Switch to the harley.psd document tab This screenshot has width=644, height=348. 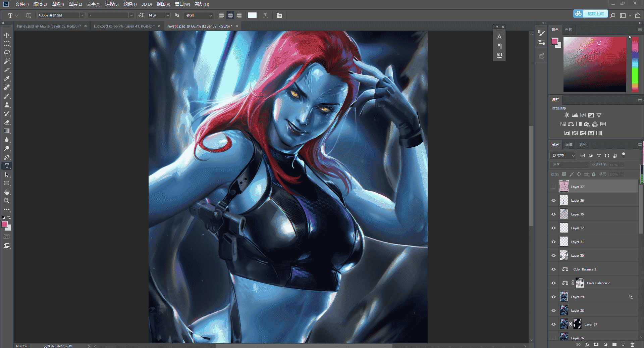point(49,26)
